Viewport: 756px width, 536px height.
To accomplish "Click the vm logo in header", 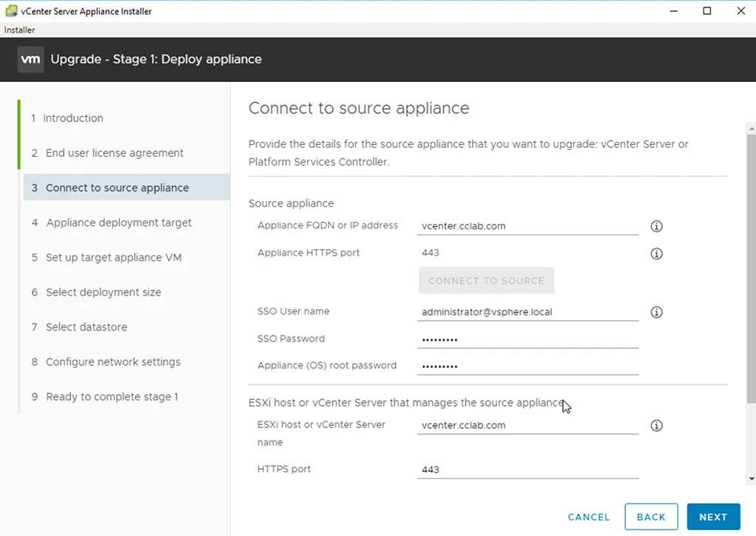I will click(x=30, y=59).
